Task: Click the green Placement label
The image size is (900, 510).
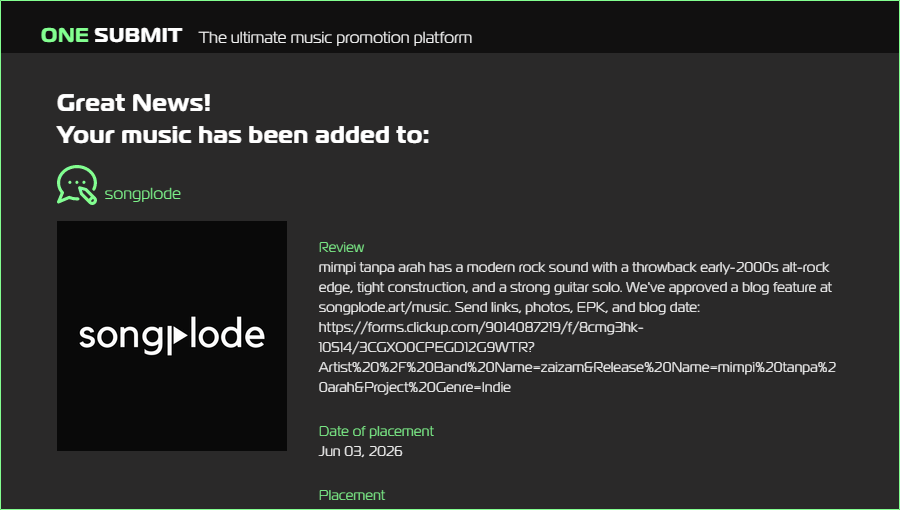Action: (x=351, y=495)
